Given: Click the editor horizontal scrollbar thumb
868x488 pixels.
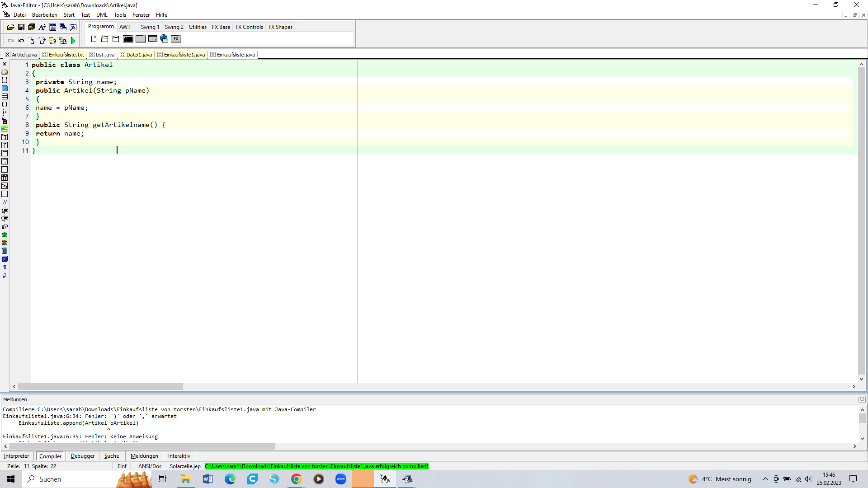Looking at the screenshot, I should [x=100, y=387].
